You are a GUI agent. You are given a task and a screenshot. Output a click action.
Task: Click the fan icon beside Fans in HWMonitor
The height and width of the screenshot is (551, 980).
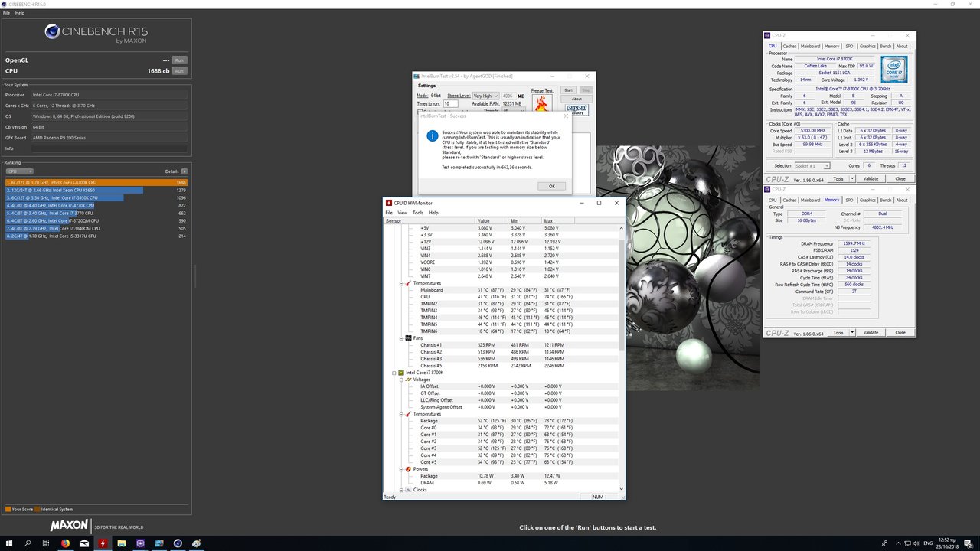click(409, 338)
